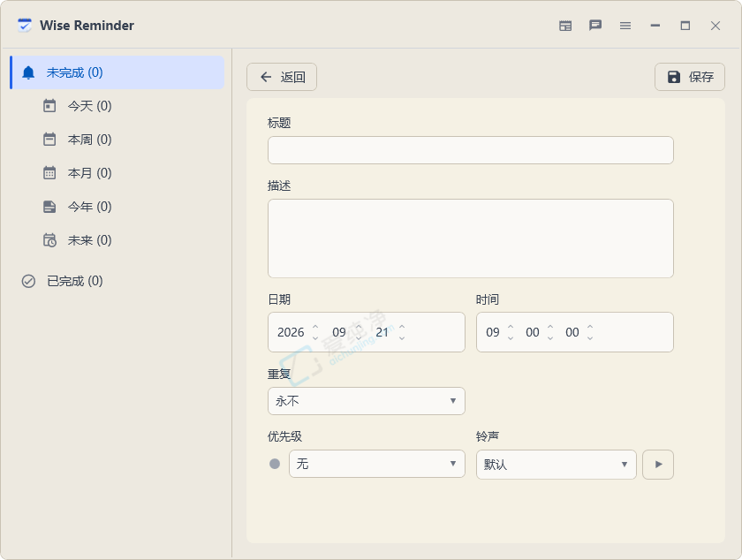Select 未完成 (0) in the sidebar
The height and width of the screenshot is (560, 742).
117,72
